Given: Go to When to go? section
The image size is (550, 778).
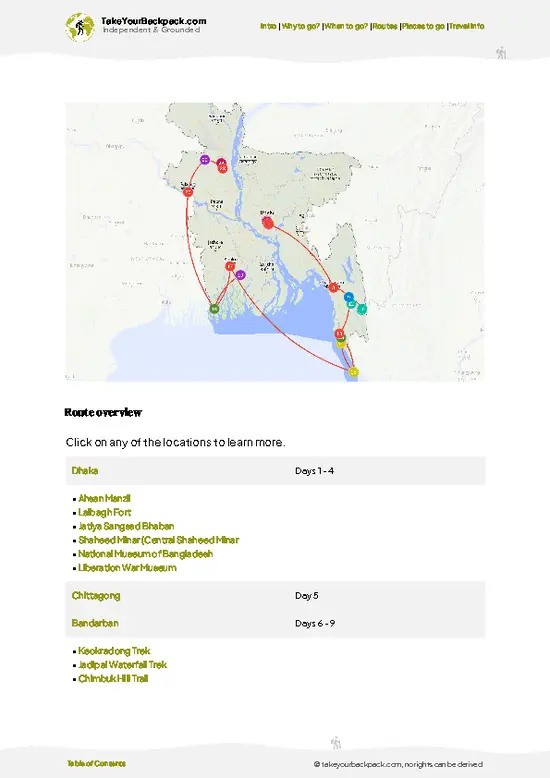Looking at the screenshot, I should point(346,26).
